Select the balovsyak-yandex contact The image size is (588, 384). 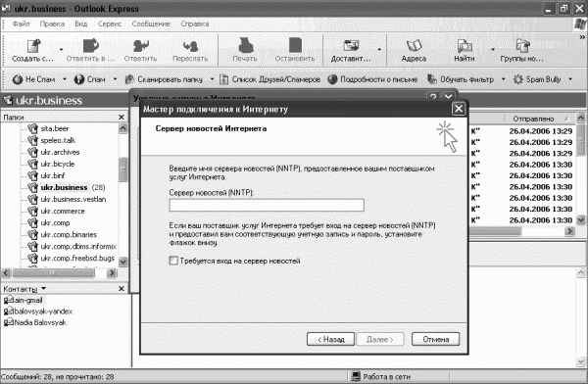click(43, 312)
